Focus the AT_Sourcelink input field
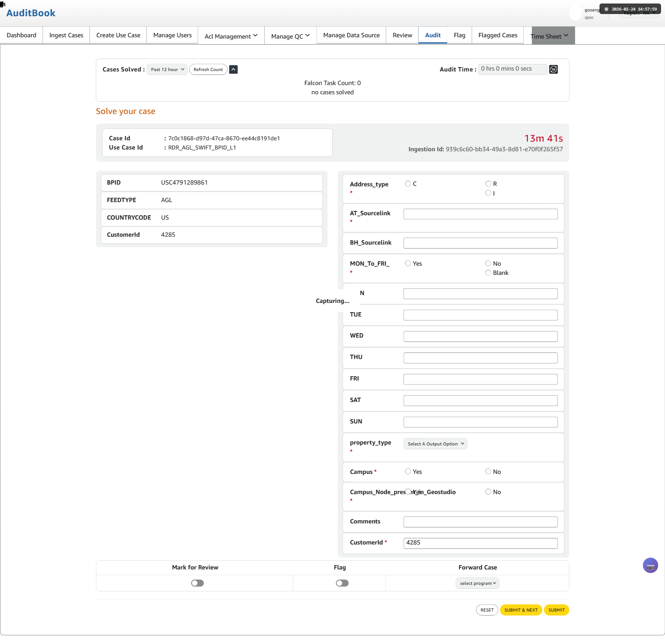The width and height of the screenshot is (665, 644). [480, 214]
